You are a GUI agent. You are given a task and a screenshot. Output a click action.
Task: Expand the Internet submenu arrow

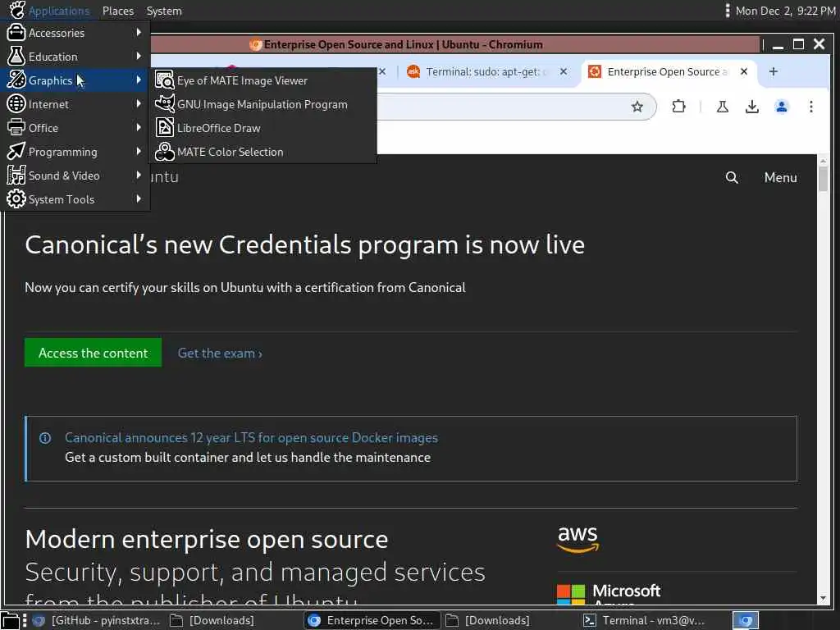(139, 103)
